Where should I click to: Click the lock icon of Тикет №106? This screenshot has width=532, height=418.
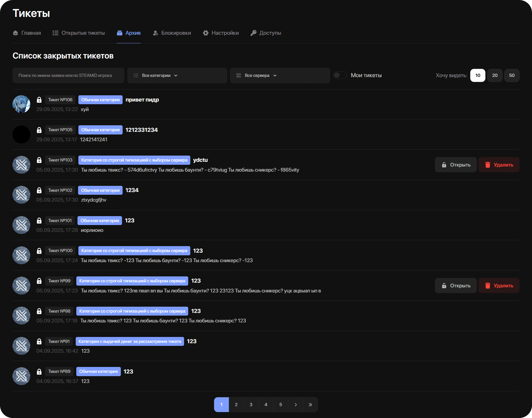pyautogui.click(x=39, y=100)
